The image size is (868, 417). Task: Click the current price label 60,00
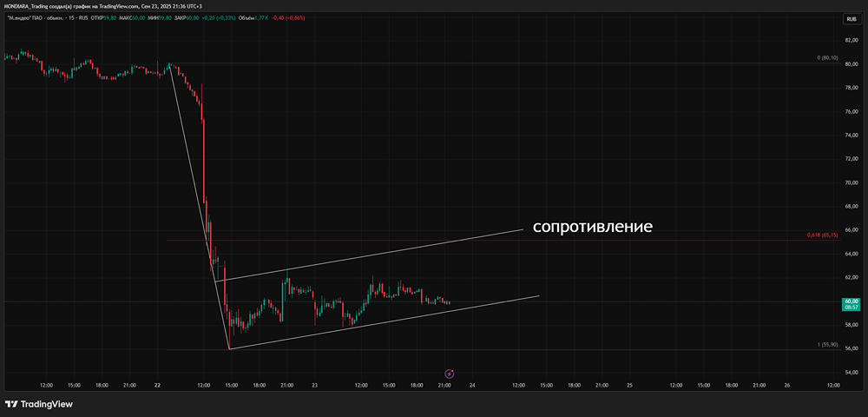850,303
